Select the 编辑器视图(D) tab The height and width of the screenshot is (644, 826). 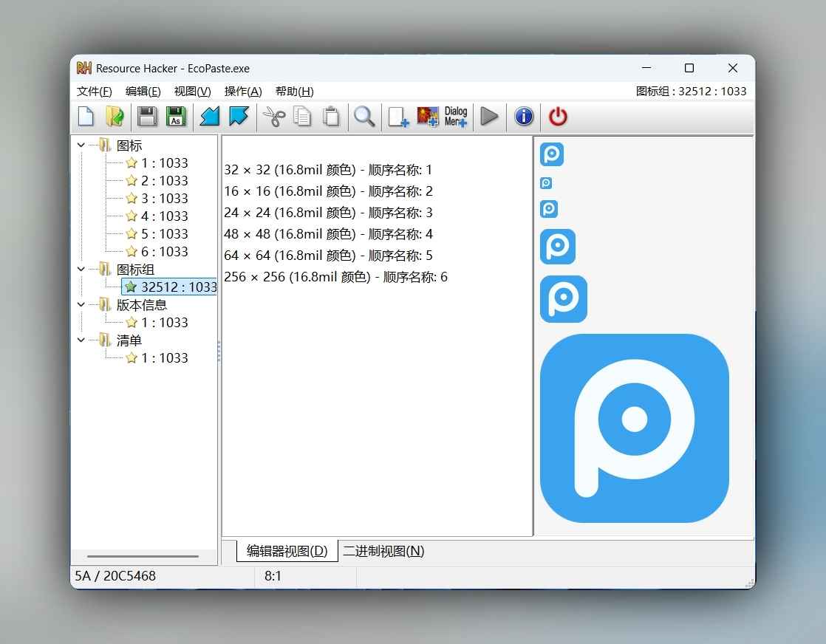click(287, 551)
